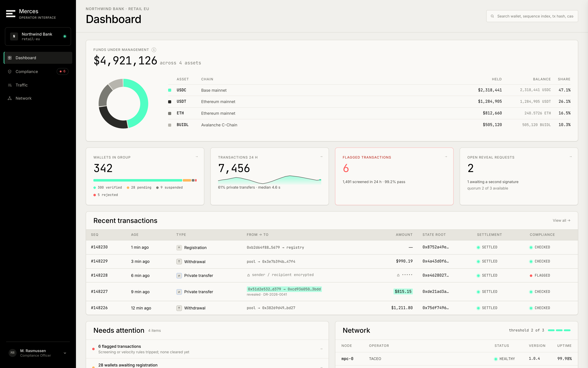Viewport: 588px width, 368px height.
Task: Click the 300 verified legend entry
Action: (x=108, y=188)
